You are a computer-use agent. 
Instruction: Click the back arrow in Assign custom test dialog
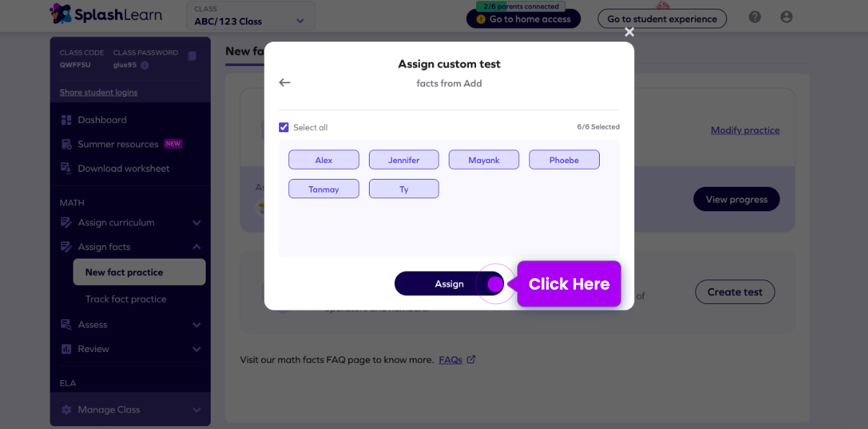click(x=285, y=83)
